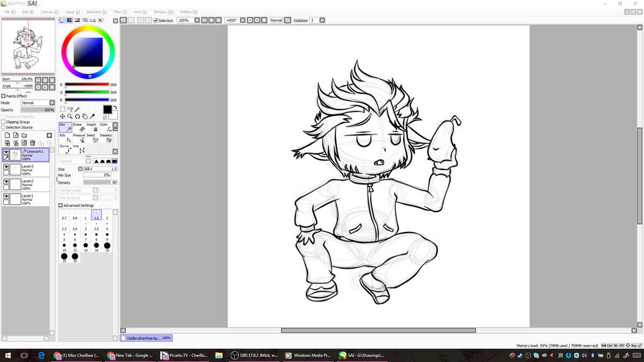Open the Stabilizer value dropdown
This screenshot has width=644, height=362.
click(x=322, y=21)
